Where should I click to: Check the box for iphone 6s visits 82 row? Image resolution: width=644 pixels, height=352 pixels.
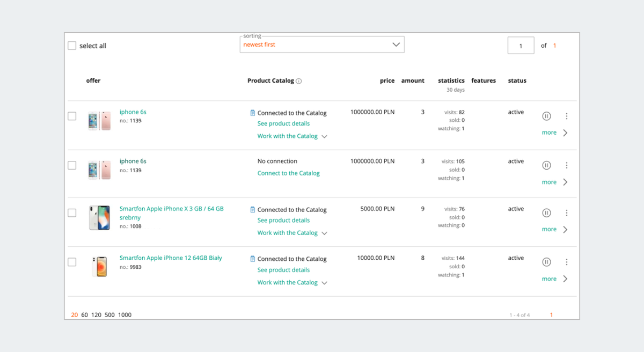pos(72,116)
